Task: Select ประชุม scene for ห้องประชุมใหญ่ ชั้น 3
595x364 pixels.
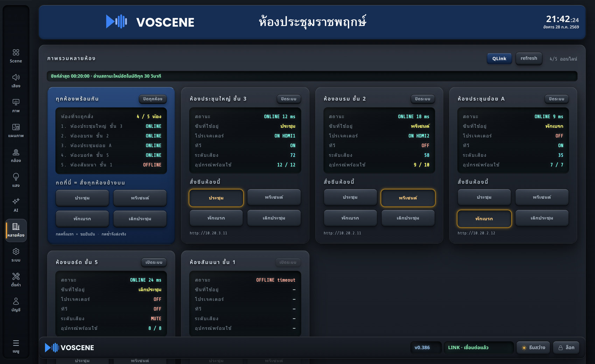Action: (216, 198)
